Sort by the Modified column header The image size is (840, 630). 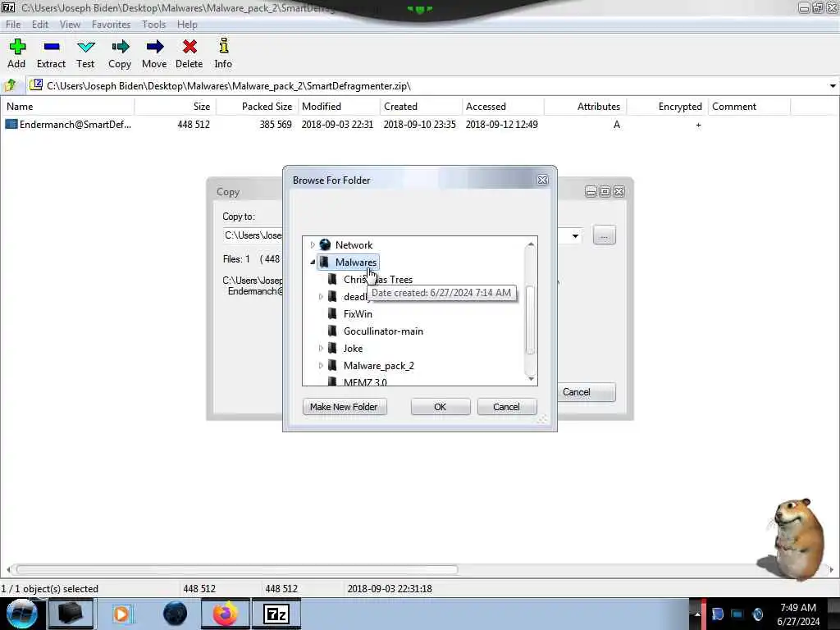coord(339,106)
